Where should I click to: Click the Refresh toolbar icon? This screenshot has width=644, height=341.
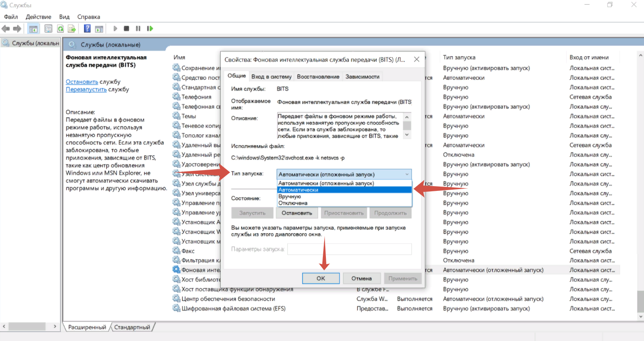tap(60, 29)
